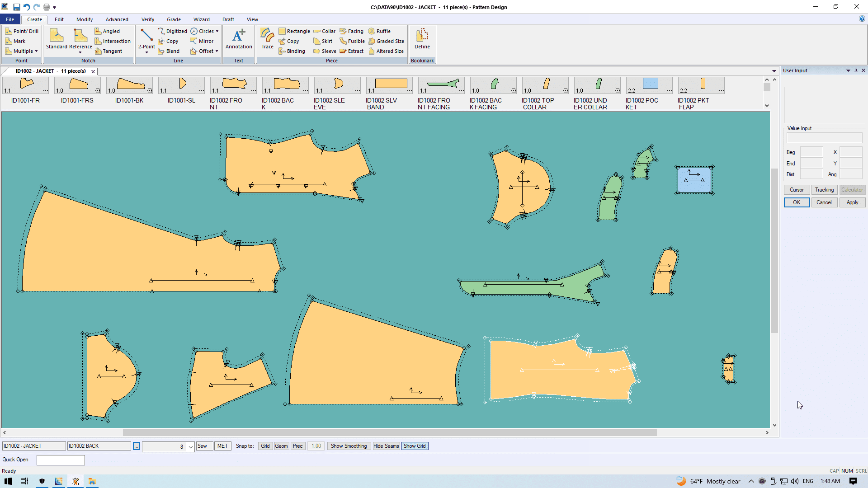868x488 pixels.
Task: Click the Standard notch tool
Action: (57, 39)
